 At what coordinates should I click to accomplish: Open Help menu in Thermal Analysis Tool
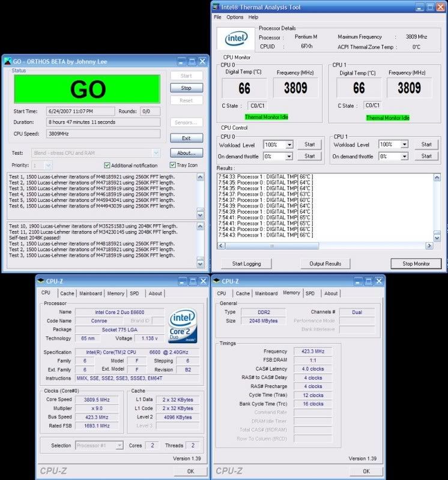point(253,17)
